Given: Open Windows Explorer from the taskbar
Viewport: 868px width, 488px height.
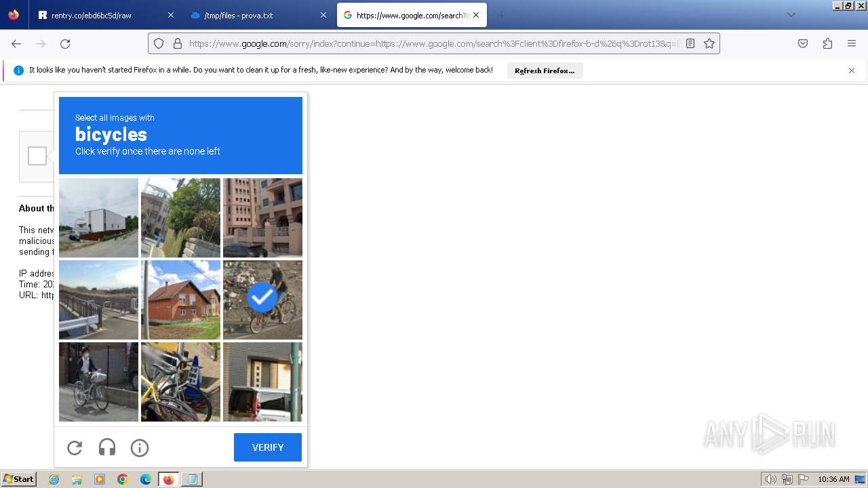Looking at the screenshot, I should (x=77, y=479).
